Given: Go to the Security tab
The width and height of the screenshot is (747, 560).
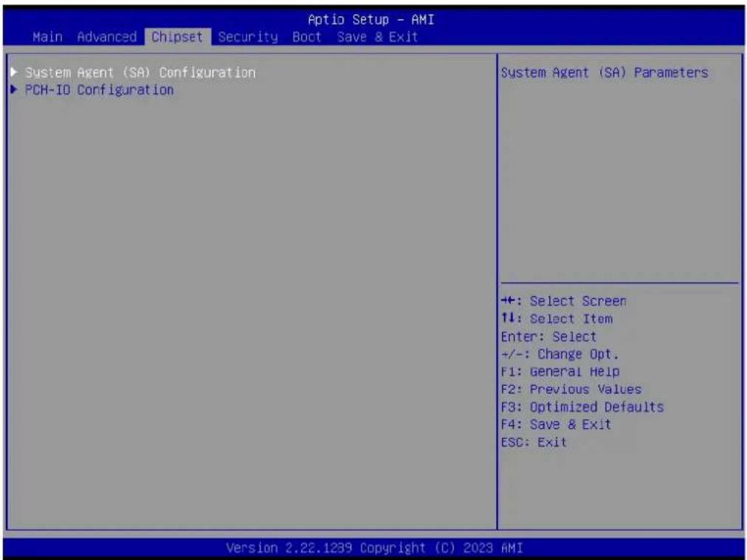Looking at the screenshot, I should (248, 37).
